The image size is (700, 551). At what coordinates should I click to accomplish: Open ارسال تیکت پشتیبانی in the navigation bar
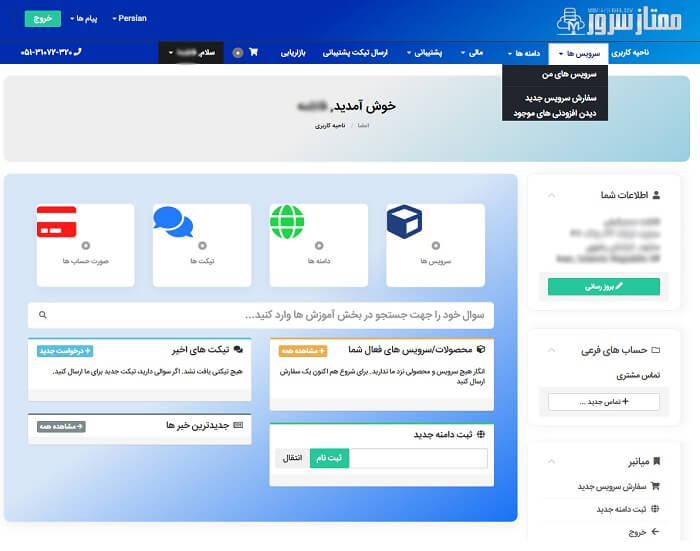355,53
